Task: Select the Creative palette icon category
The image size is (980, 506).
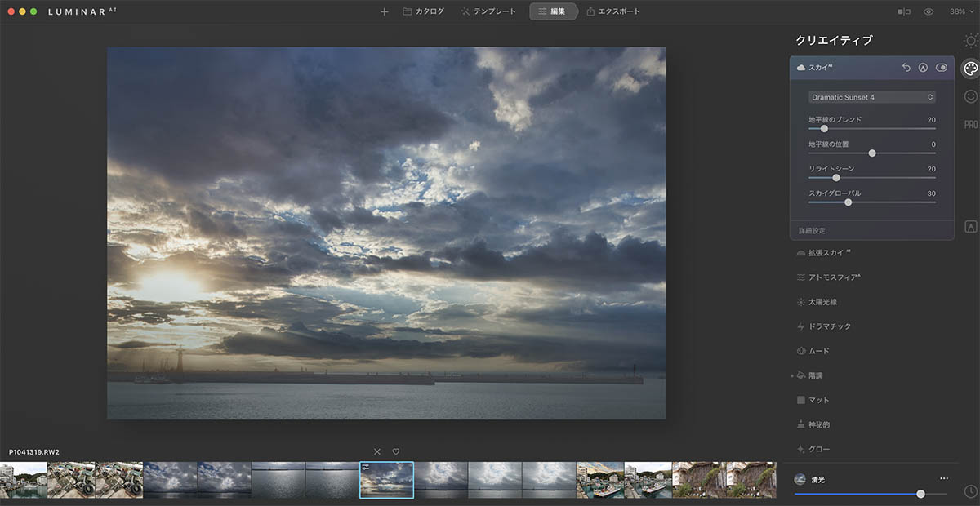Action: pyautogui.click(x=970, y=69)
